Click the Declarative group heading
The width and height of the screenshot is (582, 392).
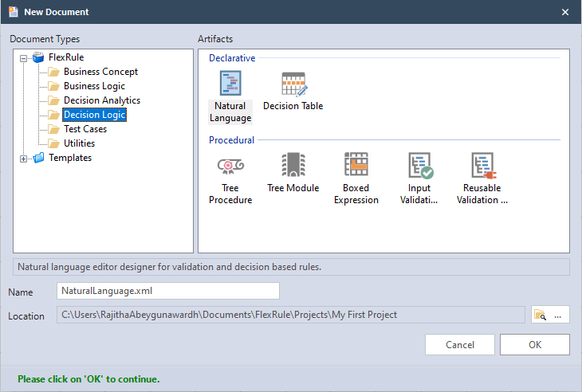[x=232, y=58]
